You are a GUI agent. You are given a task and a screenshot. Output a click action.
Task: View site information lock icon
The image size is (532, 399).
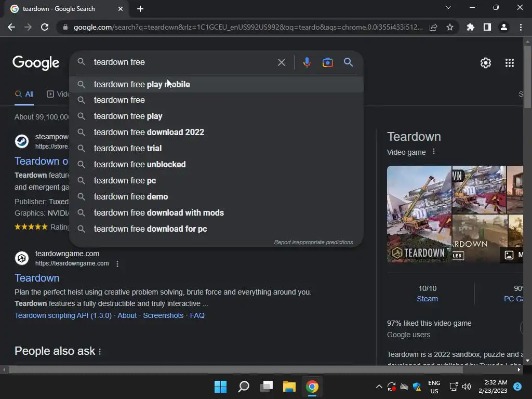pyautogui.click(x=65, y=27)
